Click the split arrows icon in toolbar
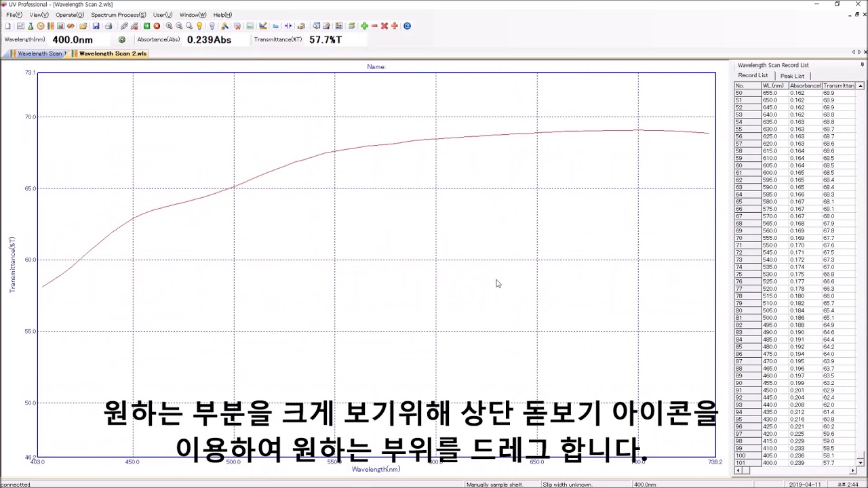 [288, 26]
